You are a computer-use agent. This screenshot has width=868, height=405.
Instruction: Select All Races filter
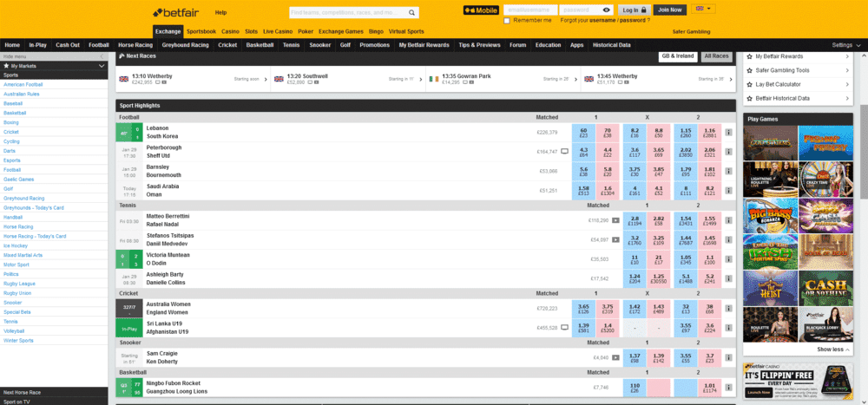click(717, 56)
